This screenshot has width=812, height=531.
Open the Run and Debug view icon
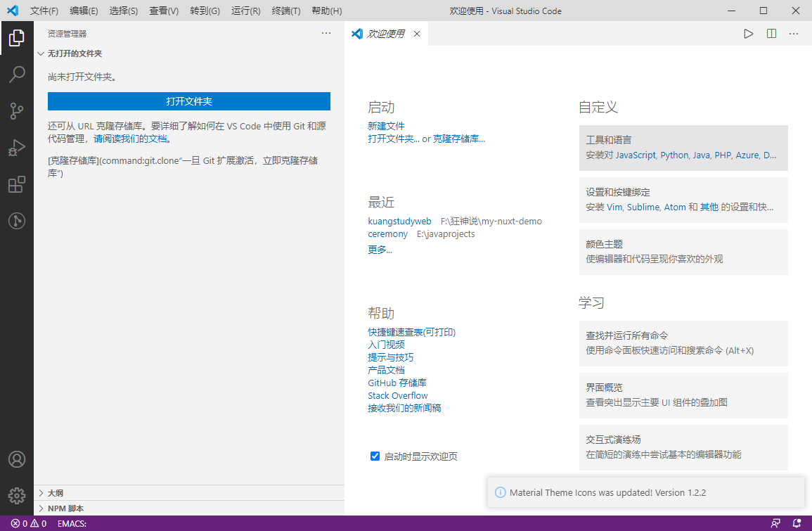point(17,148)
